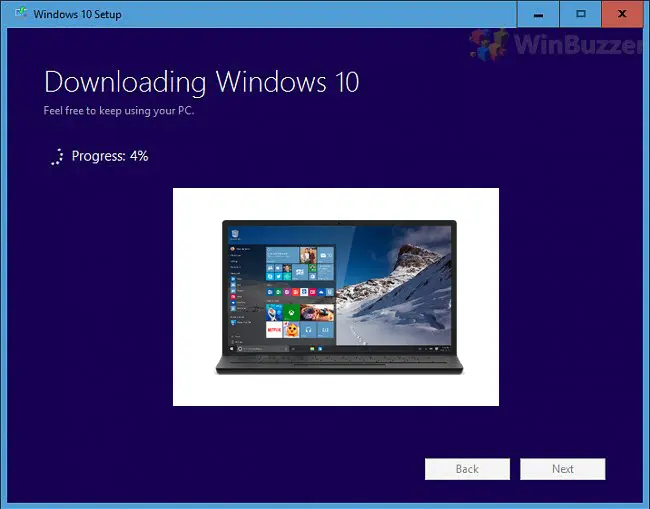Click the red Netflix tile in laptop image
The image size is (650, 509).
tap(273, 329)
